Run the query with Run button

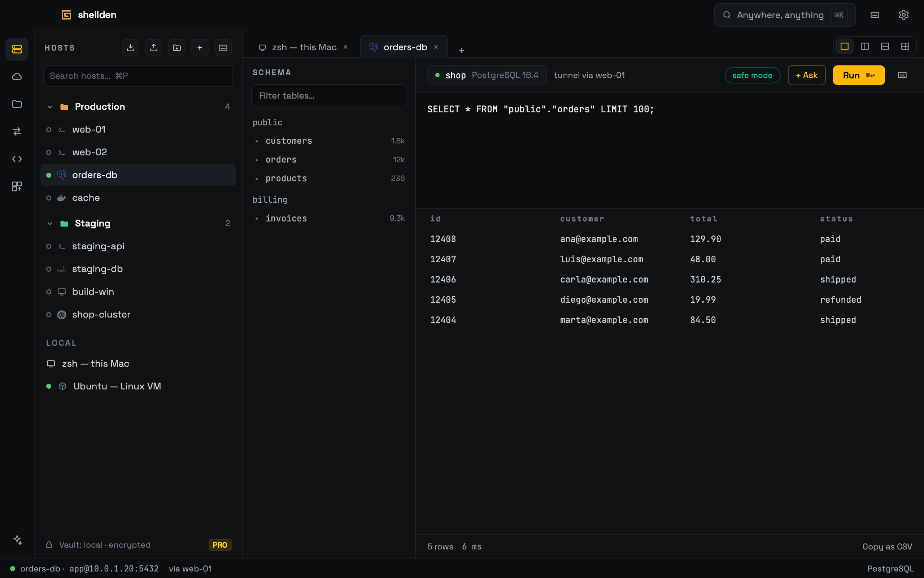click(859, 75)
